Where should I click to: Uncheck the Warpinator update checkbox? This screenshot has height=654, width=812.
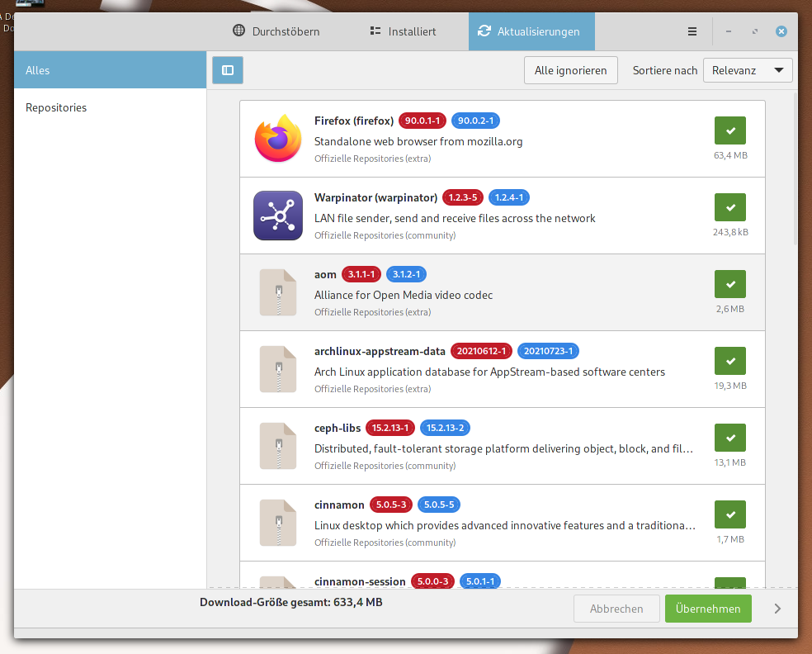730,207
